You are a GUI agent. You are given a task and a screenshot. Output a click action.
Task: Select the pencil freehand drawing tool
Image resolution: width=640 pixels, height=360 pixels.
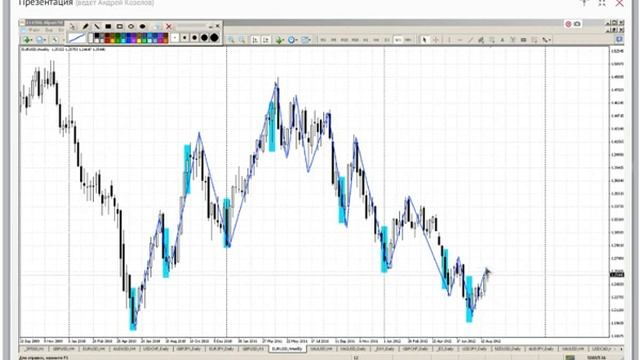pos(85,26)
